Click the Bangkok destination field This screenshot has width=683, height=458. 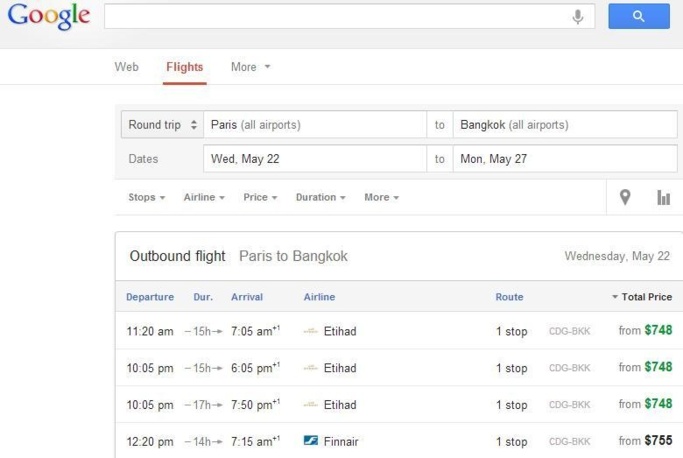coord(564,125)
